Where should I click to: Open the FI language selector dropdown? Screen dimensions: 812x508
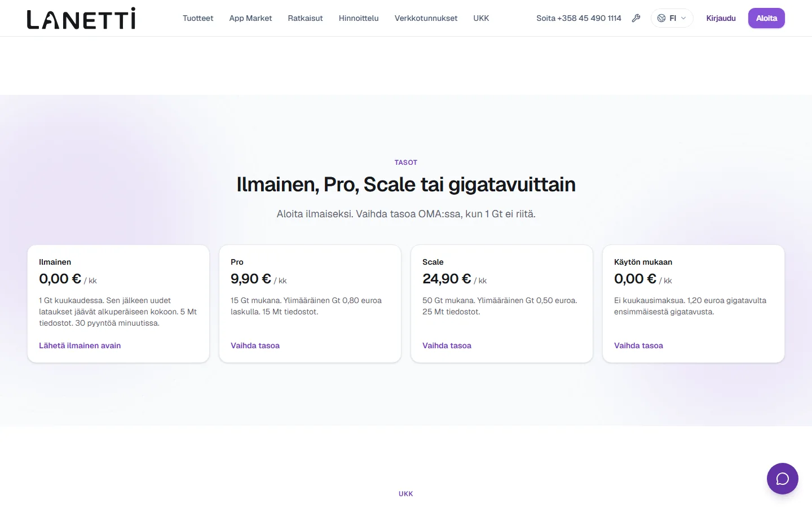tap(672, 18)
